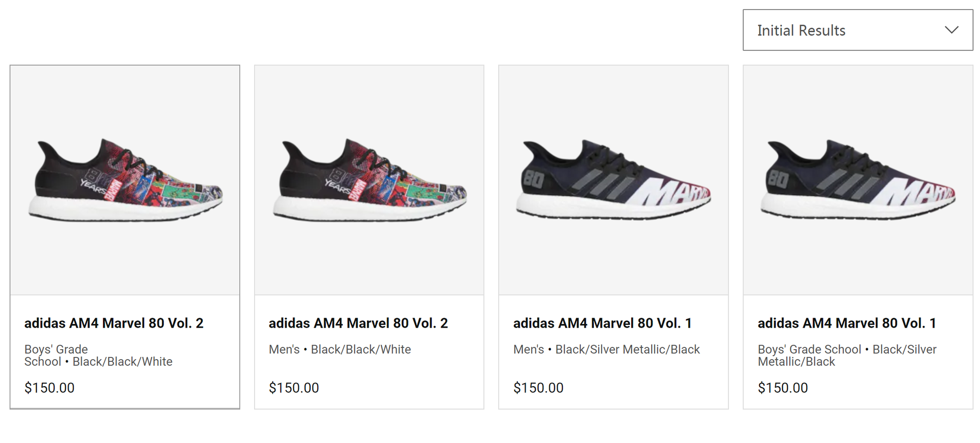Click the Boys' Grade School • Black/Silver Metallic/Black text

846,355
